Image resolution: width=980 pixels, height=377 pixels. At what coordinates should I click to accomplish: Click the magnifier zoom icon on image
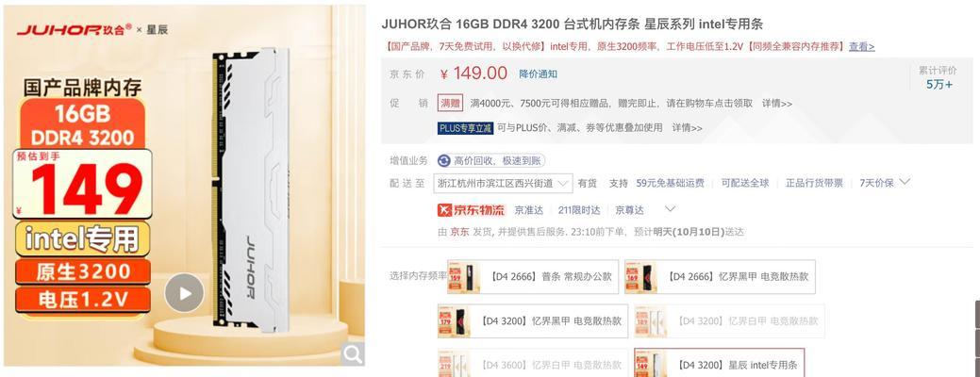353,354
